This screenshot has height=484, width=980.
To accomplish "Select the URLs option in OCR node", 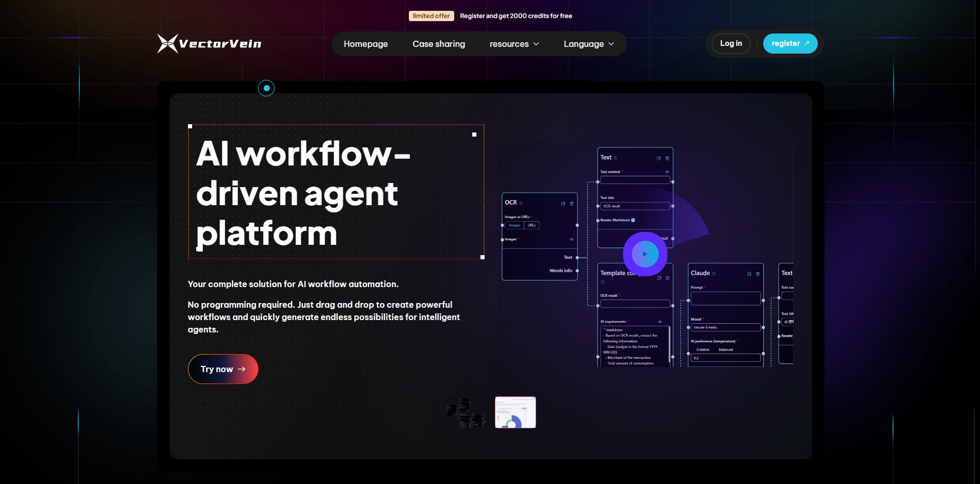I will 531,225.
